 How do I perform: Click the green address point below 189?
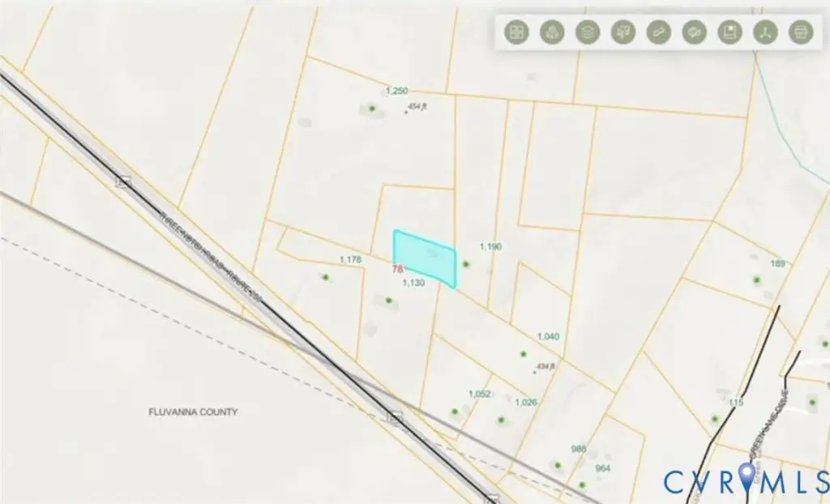tap(757, 280)
